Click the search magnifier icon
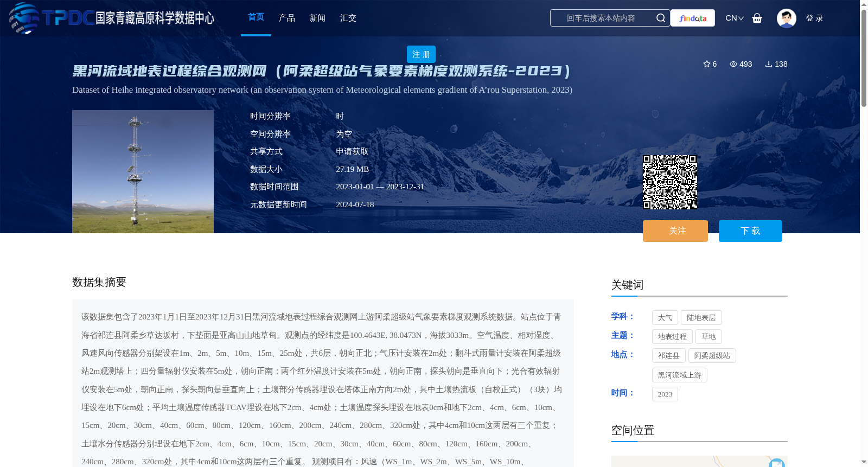This screenshot has width=868, height=467. pos(661,18)
